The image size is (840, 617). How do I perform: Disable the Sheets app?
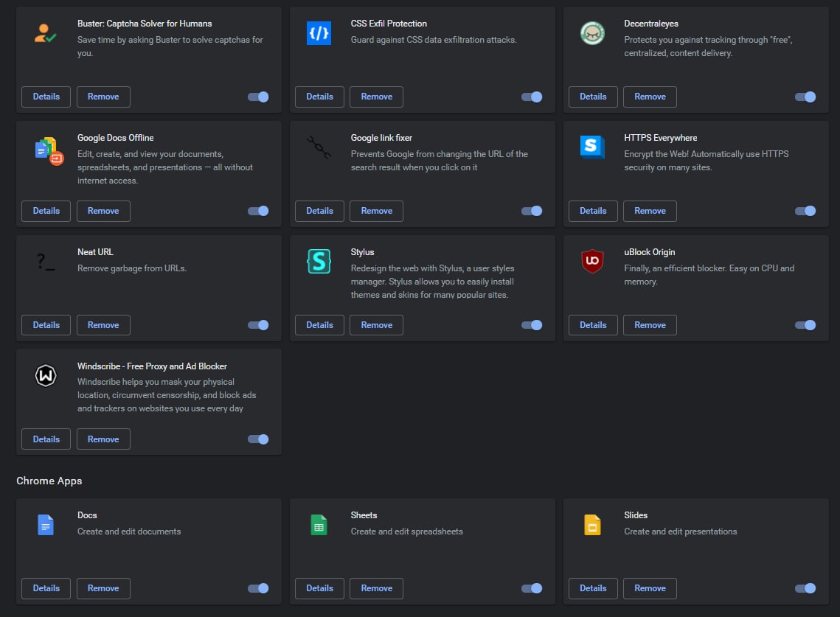click(x=532, y=588)
